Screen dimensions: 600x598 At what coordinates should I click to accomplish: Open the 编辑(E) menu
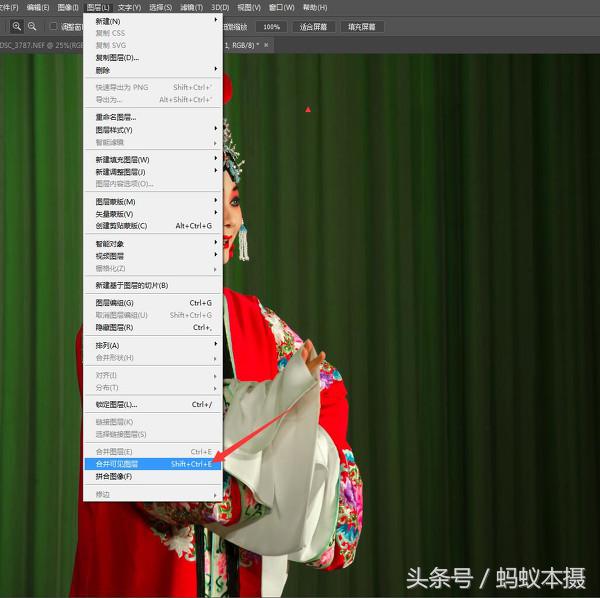[x=38, y=7]
